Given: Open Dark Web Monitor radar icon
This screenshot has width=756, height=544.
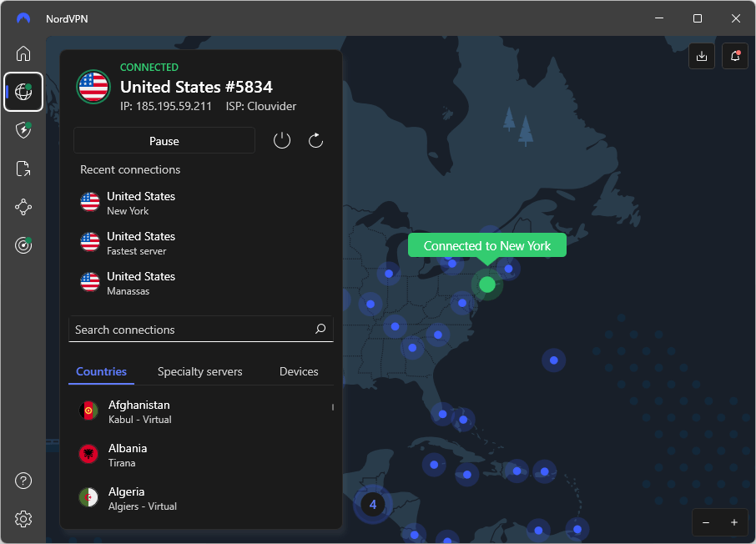Looking at the screenshot, I should click(x=23, y=245).
